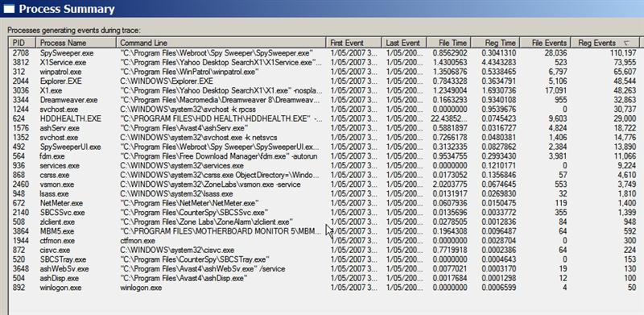Click PID cell 3812
644x315 pixels.
pyautogui.click(x=21, y=63)
